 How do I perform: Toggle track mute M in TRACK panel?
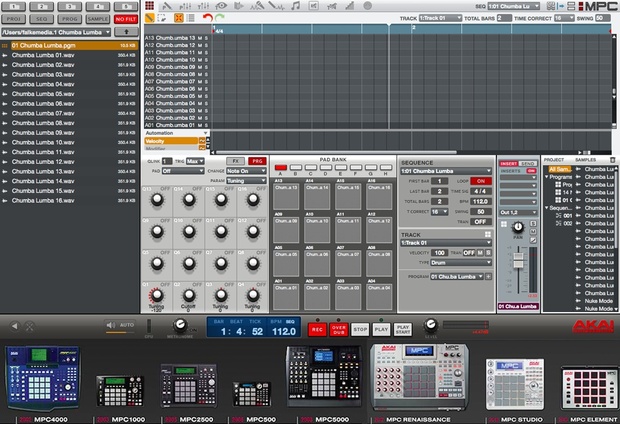[x=480, y=252]
